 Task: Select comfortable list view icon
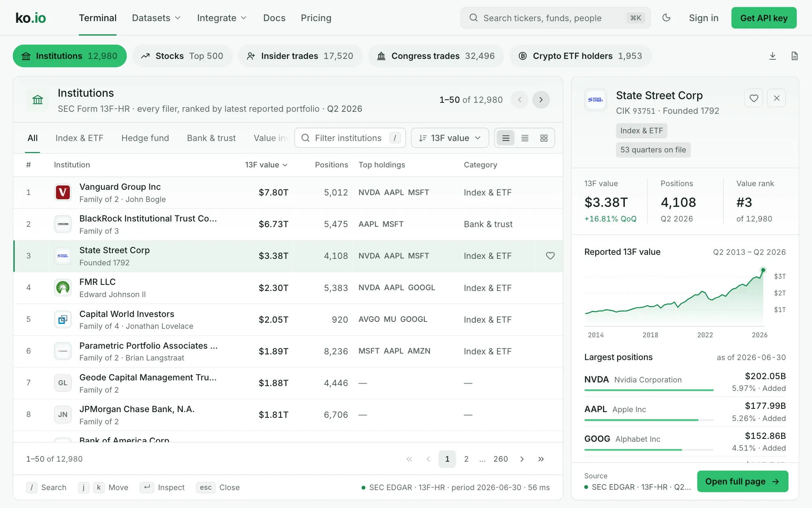point(506,138)
